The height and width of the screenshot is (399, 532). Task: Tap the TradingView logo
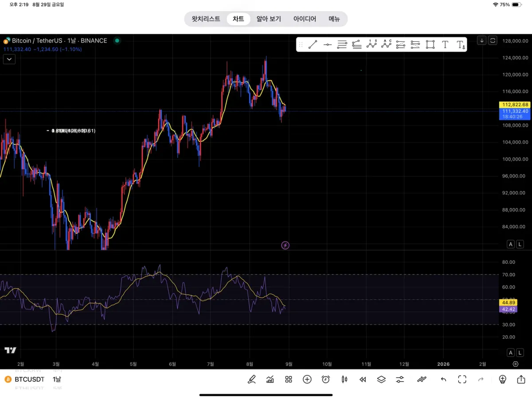(x=10, y=350)
